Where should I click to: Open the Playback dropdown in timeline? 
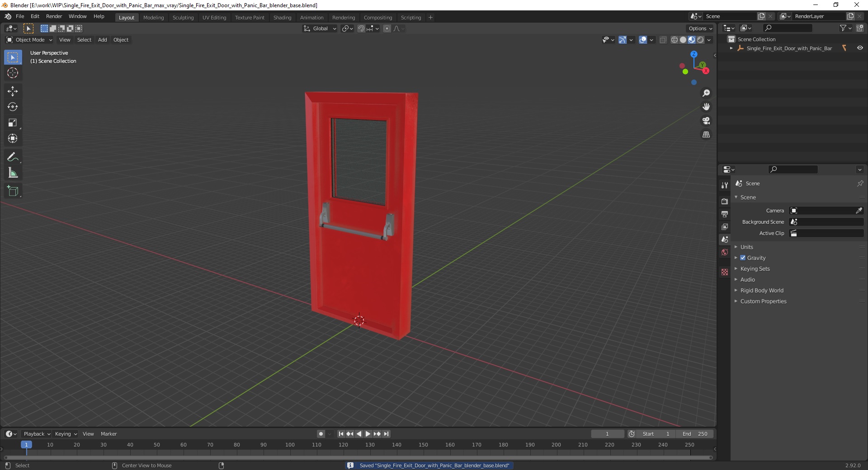[37, 434]
